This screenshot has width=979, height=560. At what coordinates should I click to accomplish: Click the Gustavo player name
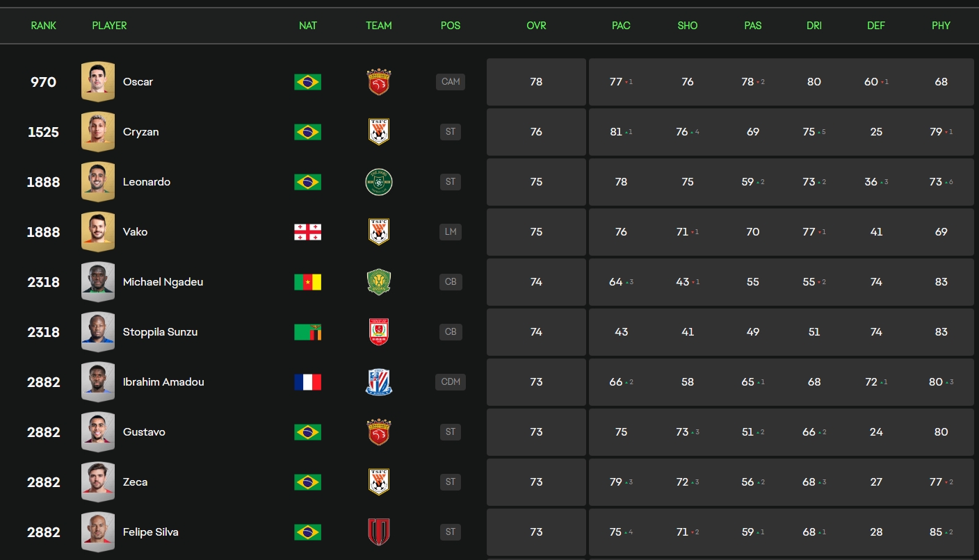coord(144,432)
